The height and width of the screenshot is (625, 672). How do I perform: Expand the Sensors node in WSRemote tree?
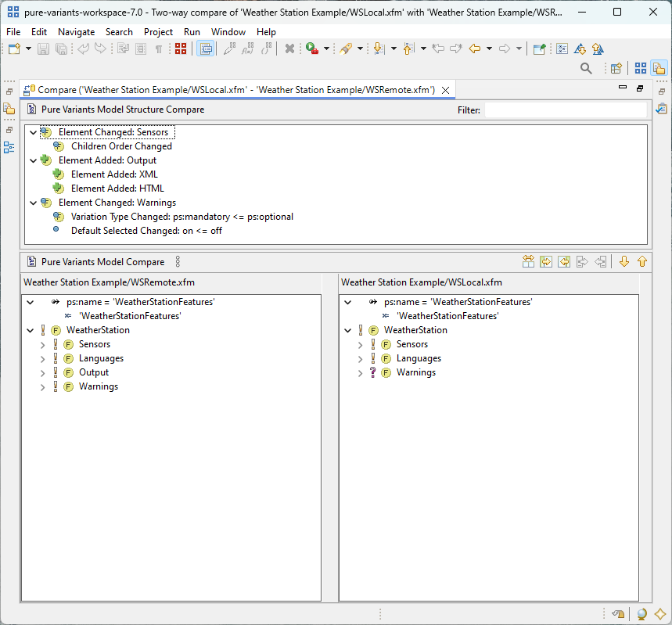click(x=42, y=344)
